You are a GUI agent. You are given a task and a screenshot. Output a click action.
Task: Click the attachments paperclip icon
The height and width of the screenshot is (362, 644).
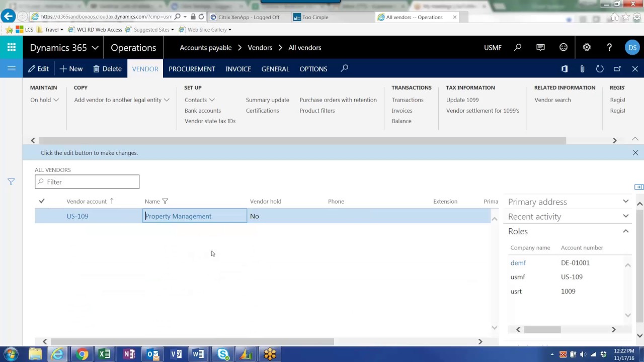(582, 69)
